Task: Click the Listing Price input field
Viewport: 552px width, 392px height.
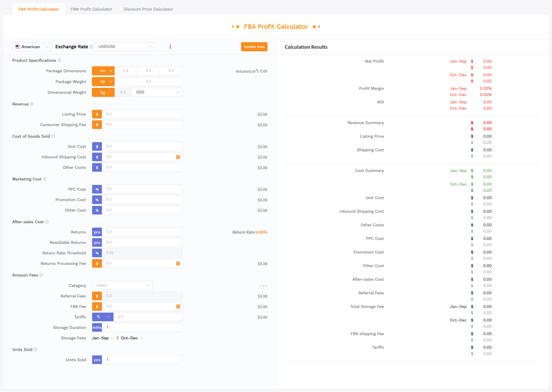Action: [x=142, y=114]
